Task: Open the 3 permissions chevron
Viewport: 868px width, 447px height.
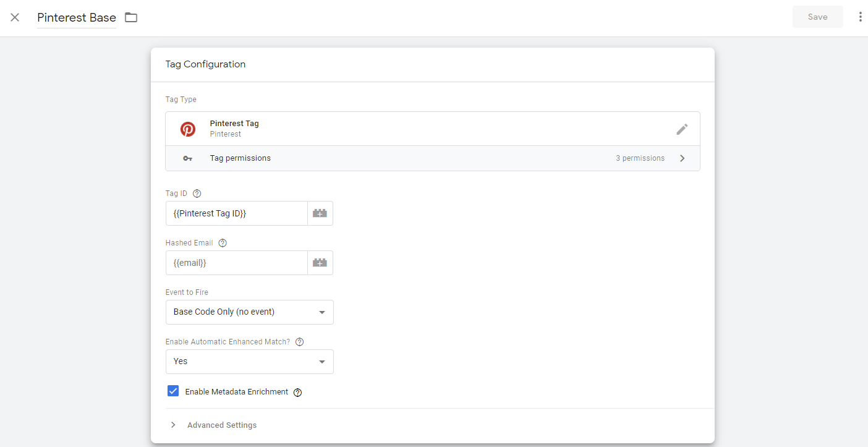Action: pyautogui.click(x=682, y=158)
